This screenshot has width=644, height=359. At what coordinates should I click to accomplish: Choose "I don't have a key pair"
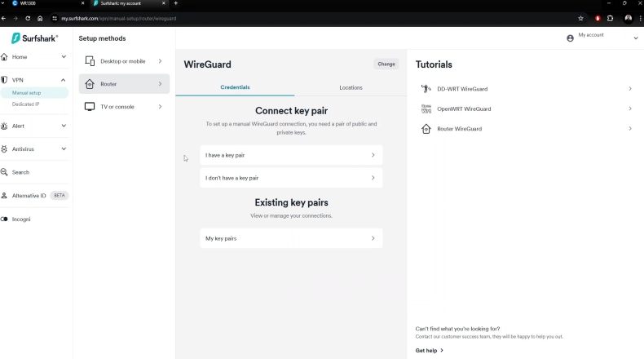click(290, 178)
